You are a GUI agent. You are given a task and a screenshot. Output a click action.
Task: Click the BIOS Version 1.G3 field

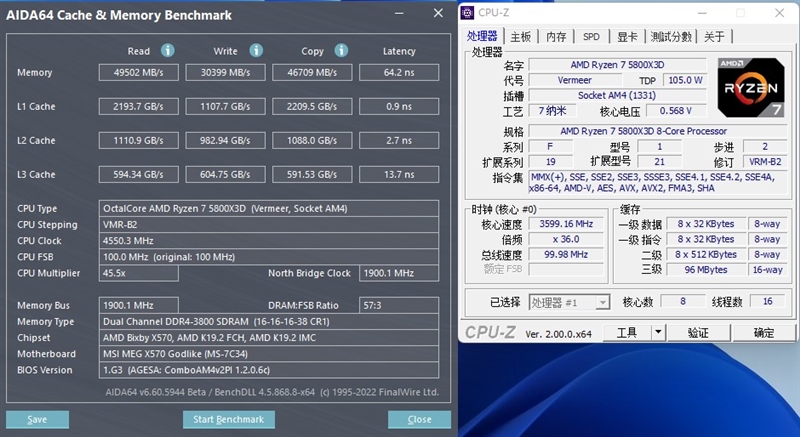(269, 370)
